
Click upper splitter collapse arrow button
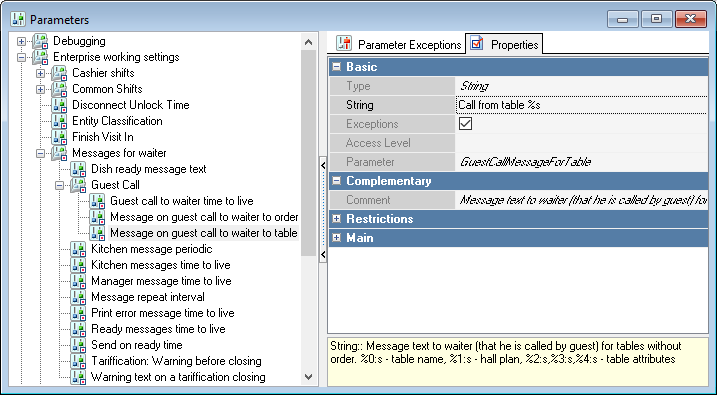pos(323,165)
